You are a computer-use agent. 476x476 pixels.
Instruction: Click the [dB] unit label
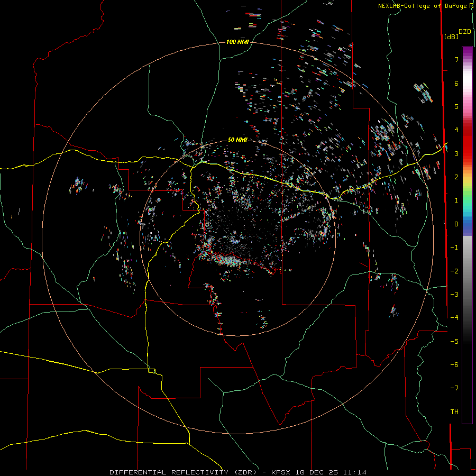(452, 36)
